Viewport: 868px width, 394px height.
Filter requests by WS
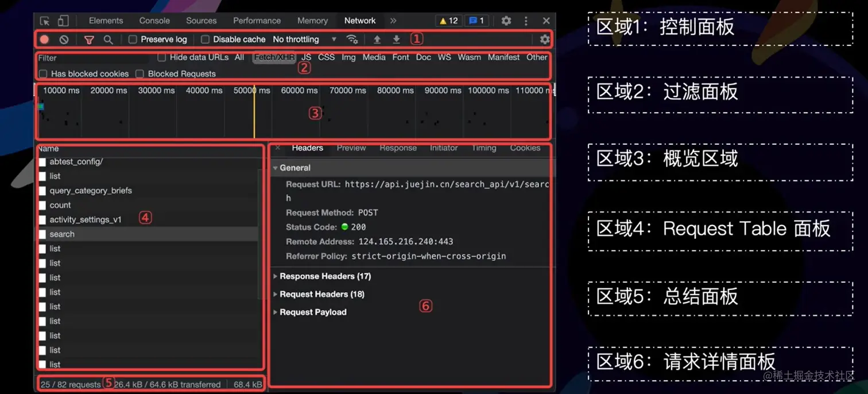tap(444, 57)
